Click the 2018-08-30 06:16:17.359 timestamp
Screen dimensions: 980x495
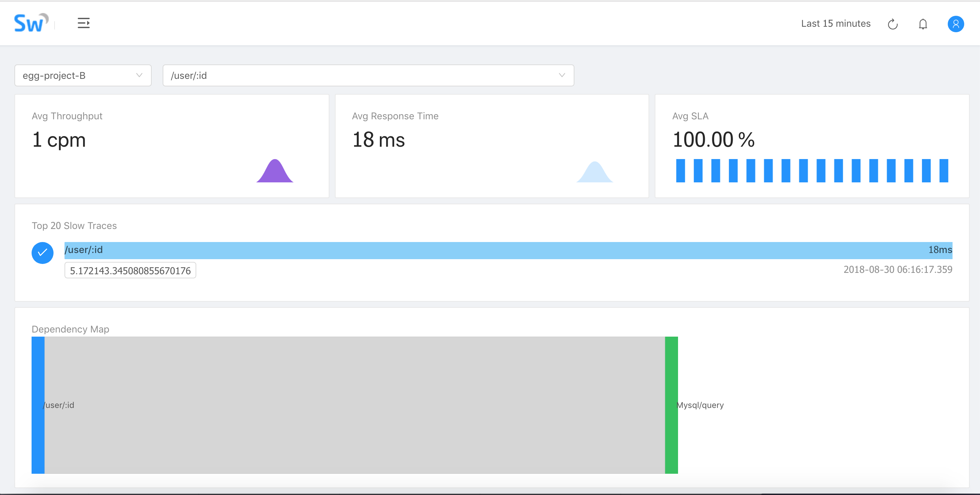pyautogui.click(x=898, y=269)
